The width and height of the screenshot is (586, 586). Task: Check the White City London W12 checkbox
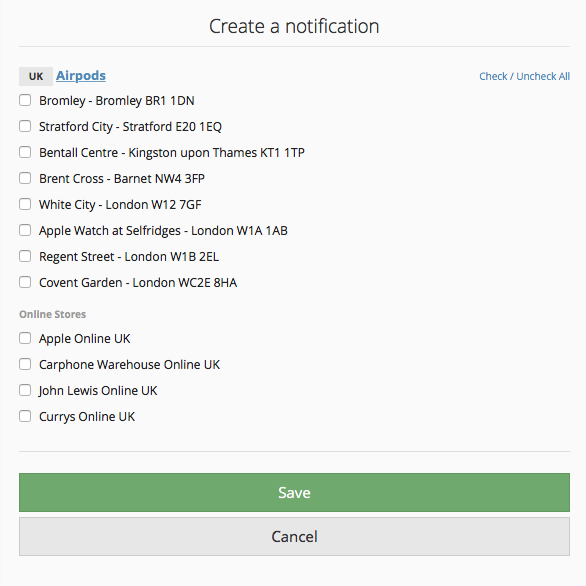25,204
